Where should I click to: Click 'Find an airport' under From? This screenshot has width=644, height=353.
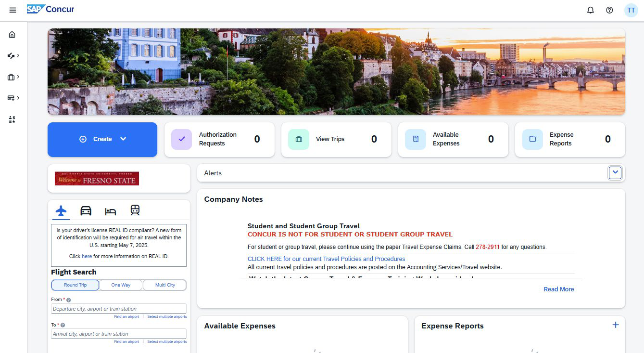coord(126,317)
